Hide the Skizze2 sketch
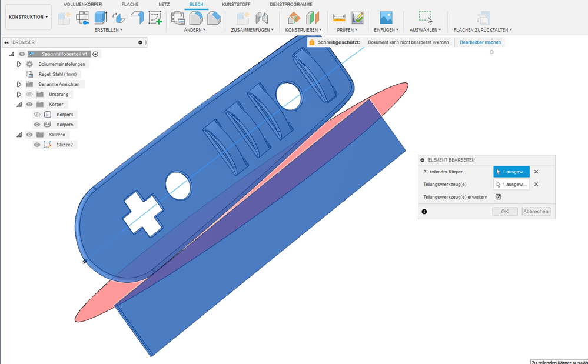This screenshot has height=364, width=588. coord(36,145)
